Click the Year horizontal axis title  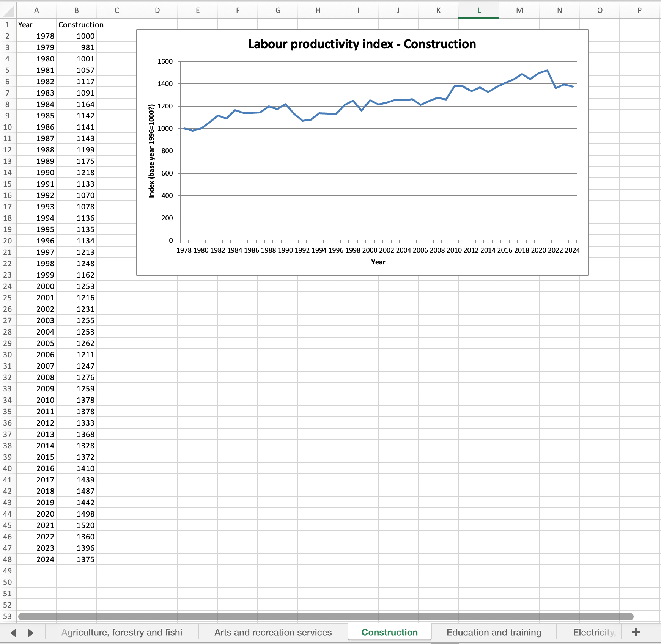tap(378, 262)
